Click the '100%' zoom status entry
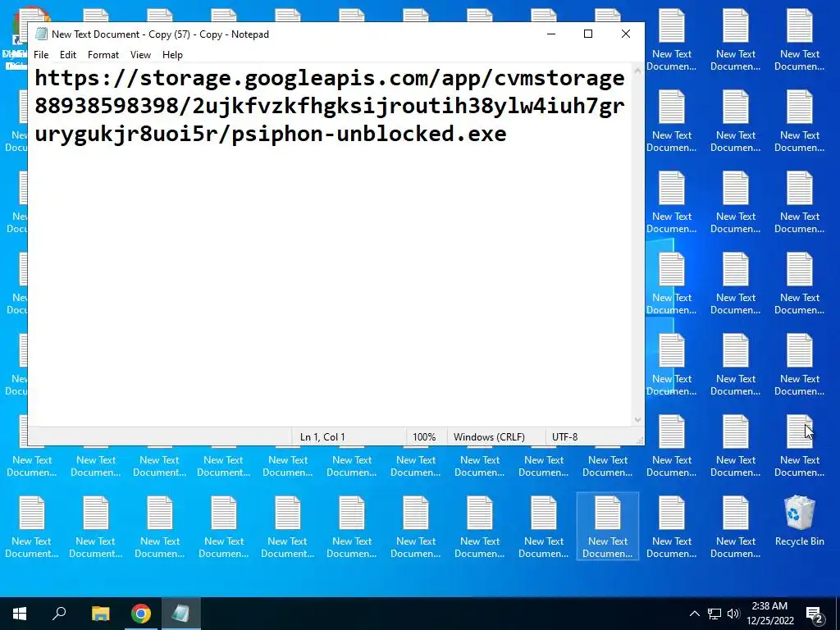This screenshot has width=840, height=630. [x=424, y=437]
